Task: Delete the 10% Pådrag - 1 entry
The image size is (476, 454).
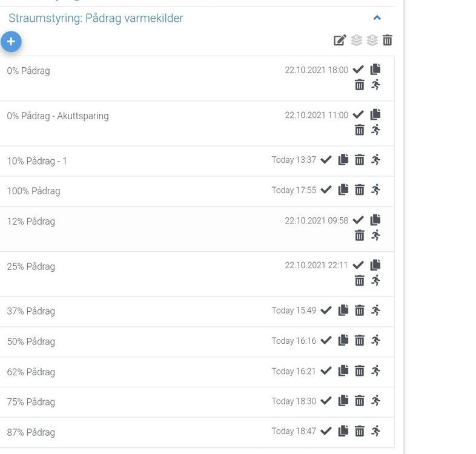Action: coord(359,160)
